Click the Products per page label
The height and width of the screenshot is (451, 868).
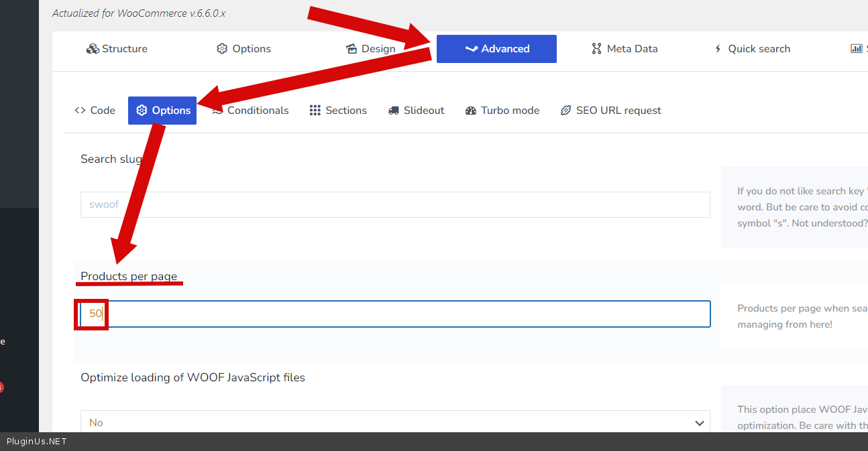[x=129, y=276]
